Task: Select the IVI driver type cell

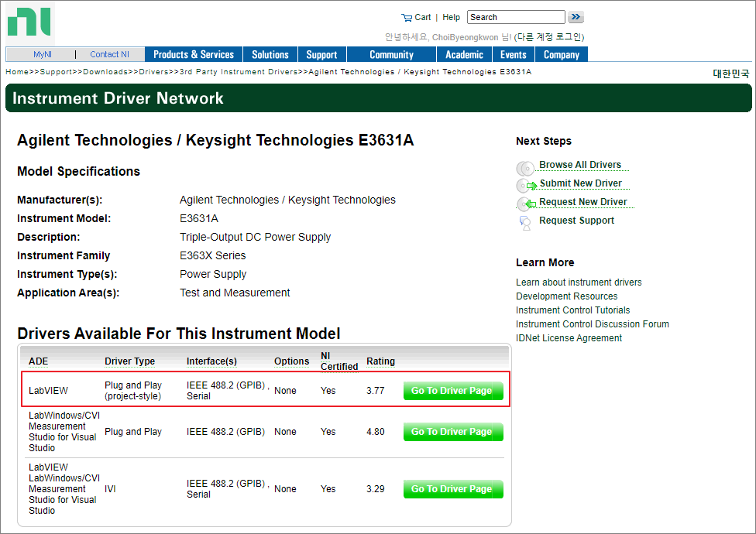Action: point(110,489)
